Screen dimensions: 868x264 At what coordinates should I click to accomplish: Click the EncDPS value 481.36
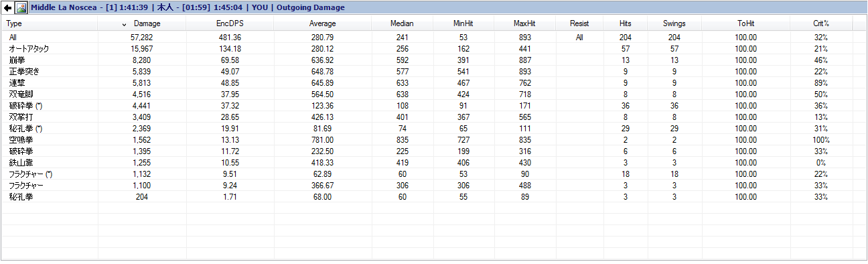[x=229, y=38]
